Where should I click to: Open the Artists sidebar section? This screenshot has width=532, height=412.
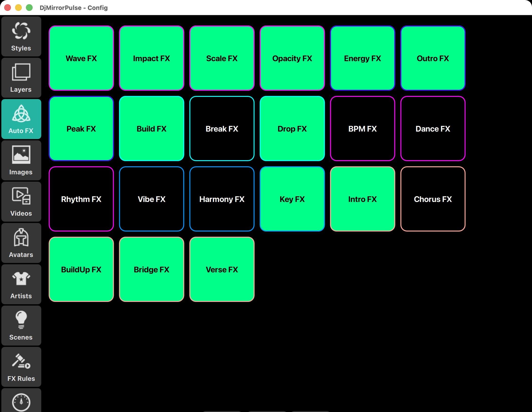point(21,284)
